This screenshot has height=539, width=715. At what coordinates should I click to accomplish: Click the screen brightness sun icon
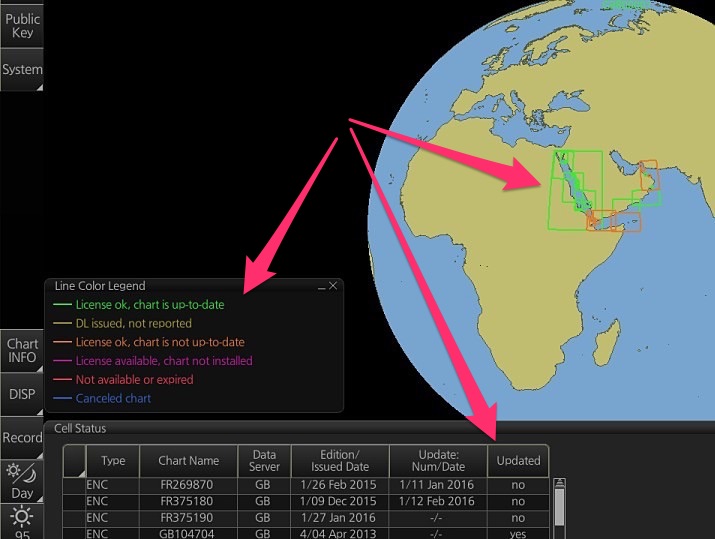21,520
